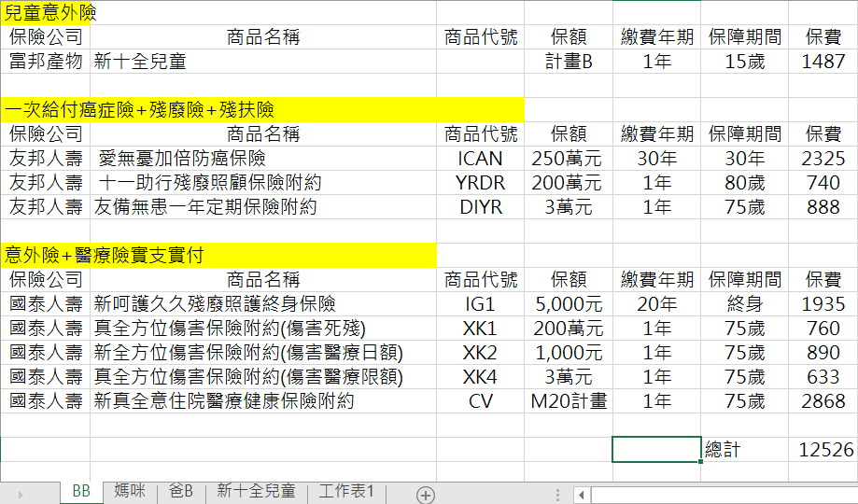Select the product code CV cell
This screenshot has height=504, width=858.
(x=481, y=400)
